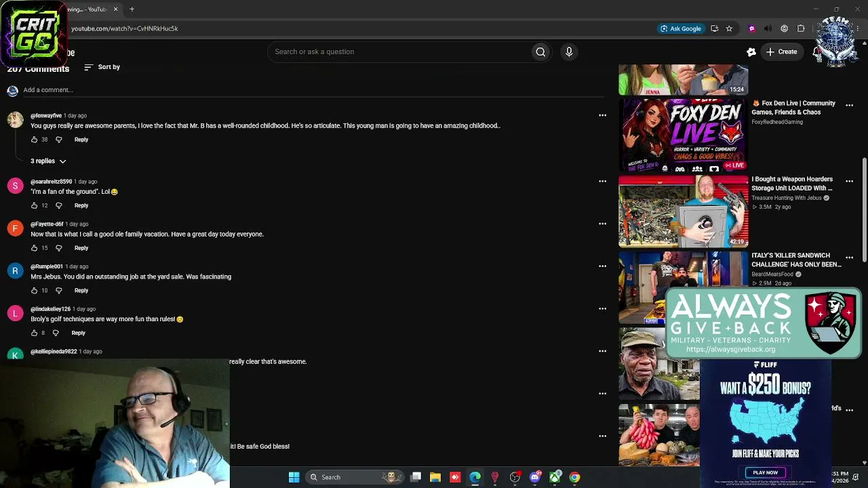
Task: Open options menu for @lindakelley126 comment
Action: point(602,309)
